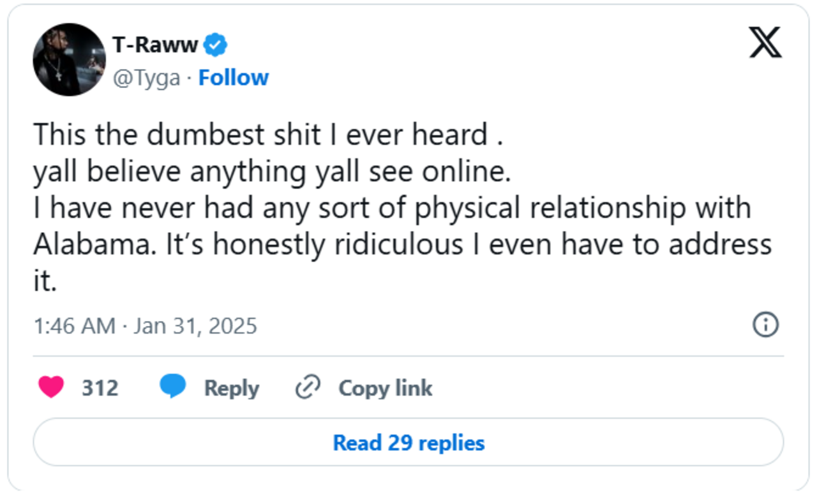Screen dimensions: 817x504
Task: Click the date Jan 31, 2025
Action: (x=195, y=326)
